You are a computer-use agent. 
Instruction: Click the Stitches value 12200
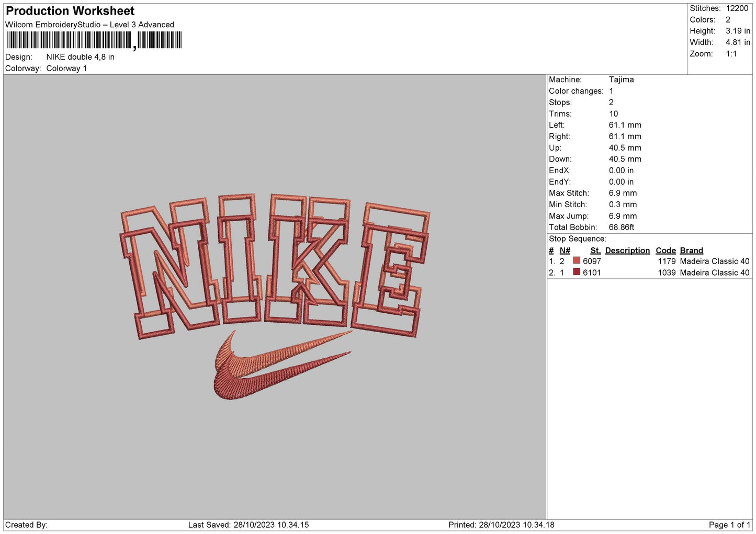coord(737,8)
